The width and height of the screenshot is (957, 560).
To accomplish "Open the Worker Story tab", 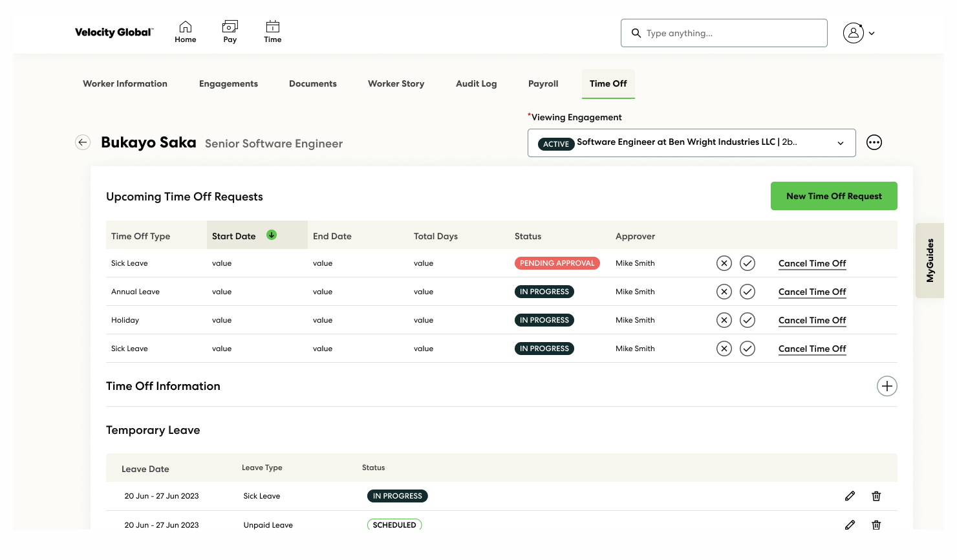I will click(396, 83).
